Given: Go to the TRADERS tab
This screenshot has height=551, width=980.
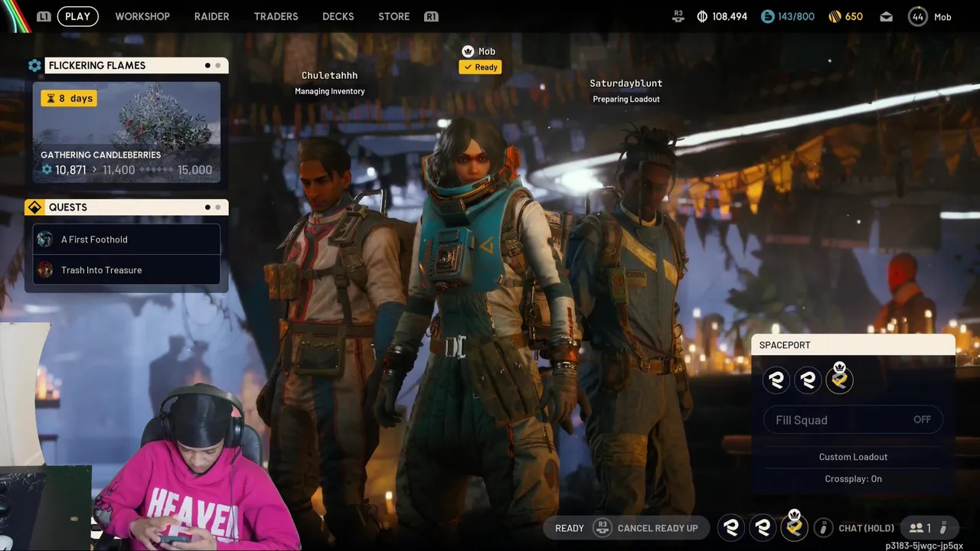Looking at the screenshot, I should coord(276,16).
